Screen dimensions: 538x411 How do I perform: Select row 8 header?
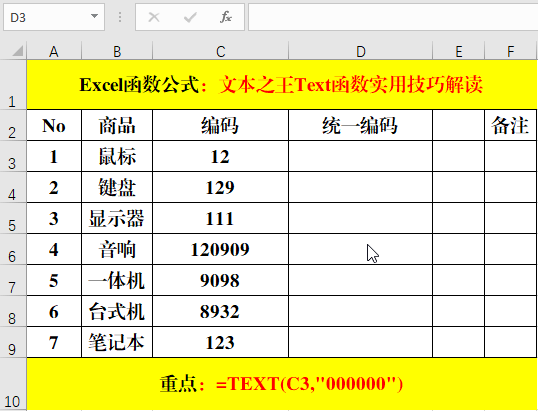coord(13,311)
